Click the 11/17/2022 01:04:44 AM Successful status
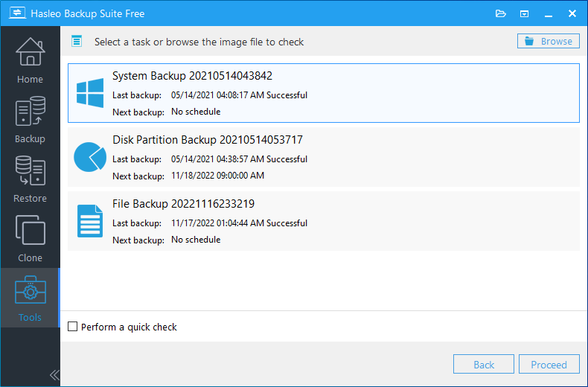The width and height of the screenshot is (588, 387). (239, 223)
